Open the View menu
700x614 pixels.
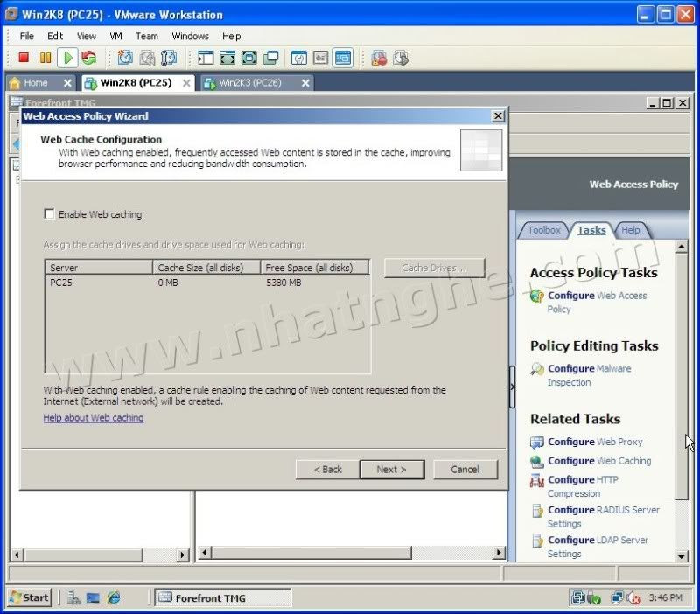(x=86, y=36)
